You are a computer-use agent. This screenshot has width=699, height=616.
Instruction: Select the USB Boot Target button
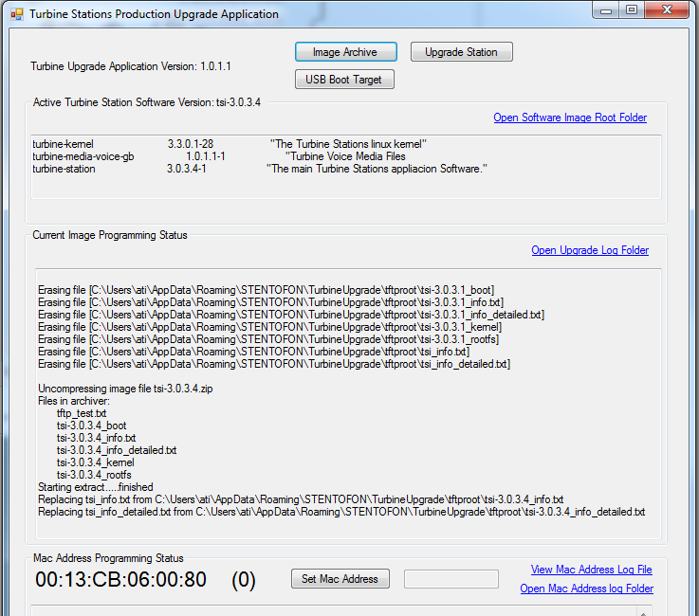(344, 80)
